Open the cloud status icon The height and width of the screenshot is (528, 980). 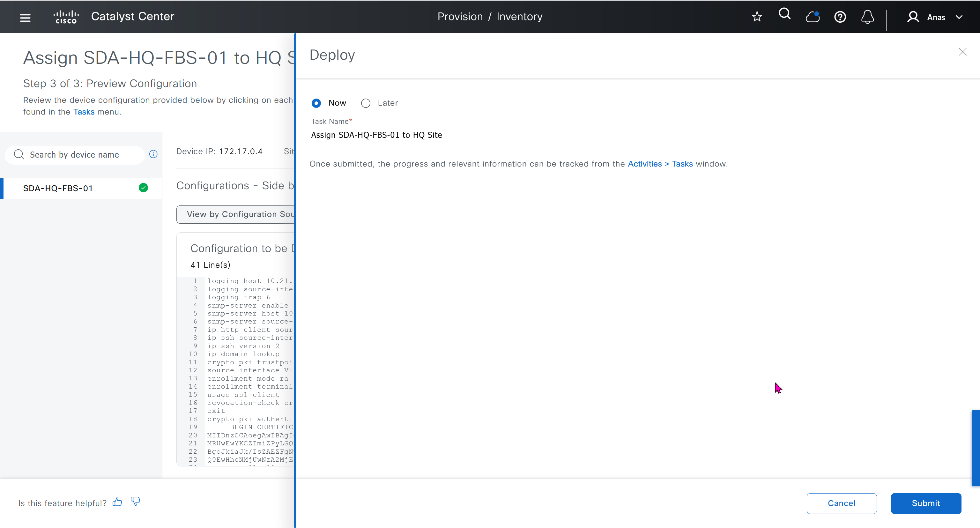812,17
